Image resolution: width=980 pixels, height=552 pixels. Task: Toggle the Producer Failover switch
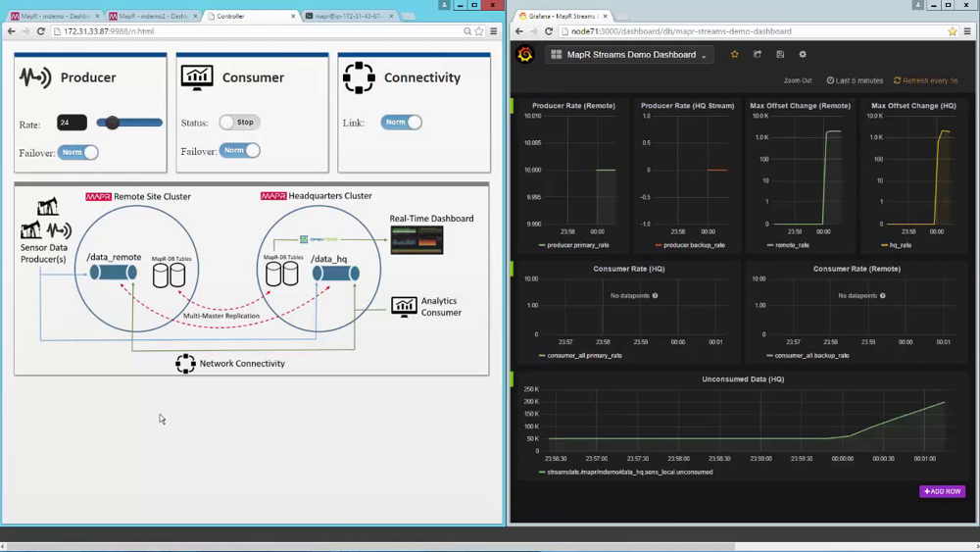[78, 152]
